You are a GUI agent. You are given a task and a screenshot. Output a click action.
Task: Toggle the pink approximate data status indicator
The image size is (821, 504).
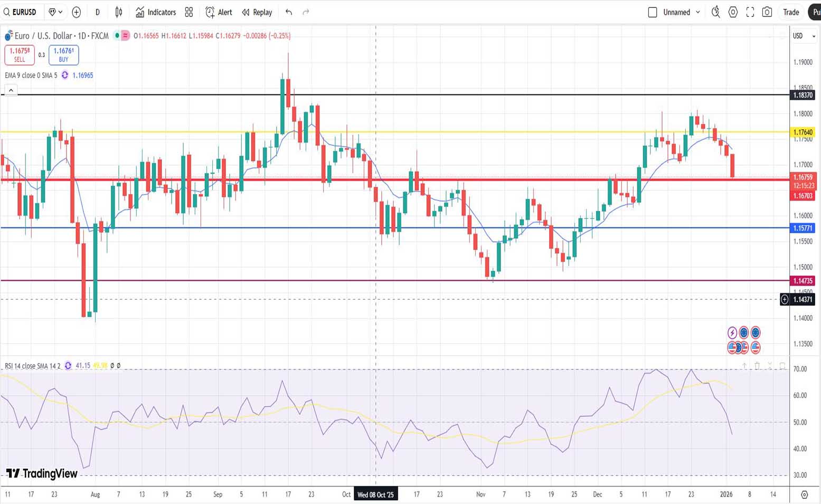(x=125, y=36)
